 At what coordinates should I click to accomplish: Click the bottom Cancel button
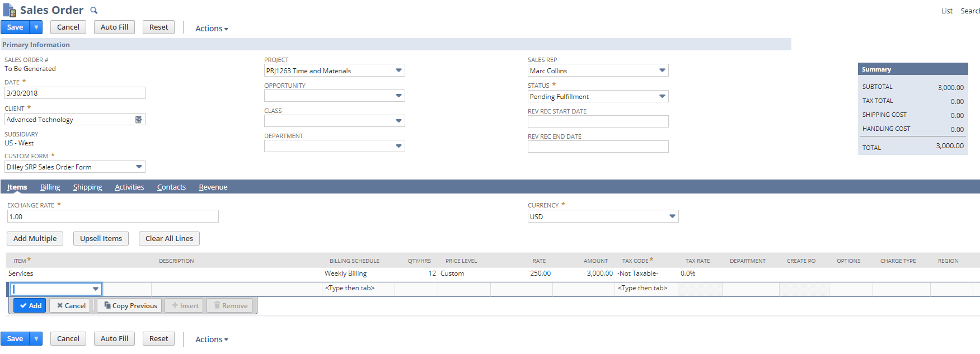coord(68,338)
